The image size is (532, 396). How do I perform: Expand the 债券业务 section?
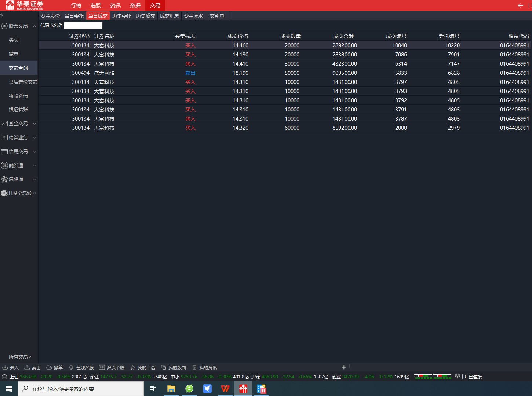tap(34, 137)
